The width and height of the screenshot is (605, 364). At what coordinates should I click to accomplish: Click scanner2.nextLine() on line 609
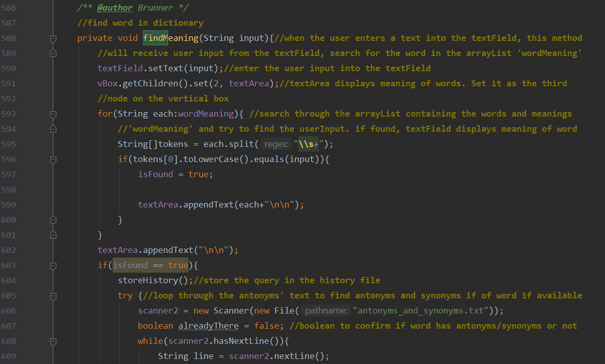pos(277,356)
